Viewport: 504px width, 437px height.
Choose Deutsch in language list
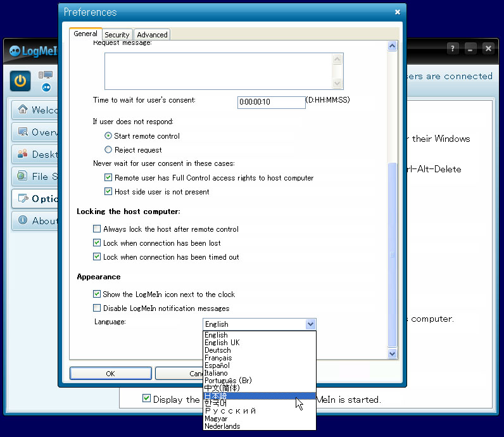[260, 350]
